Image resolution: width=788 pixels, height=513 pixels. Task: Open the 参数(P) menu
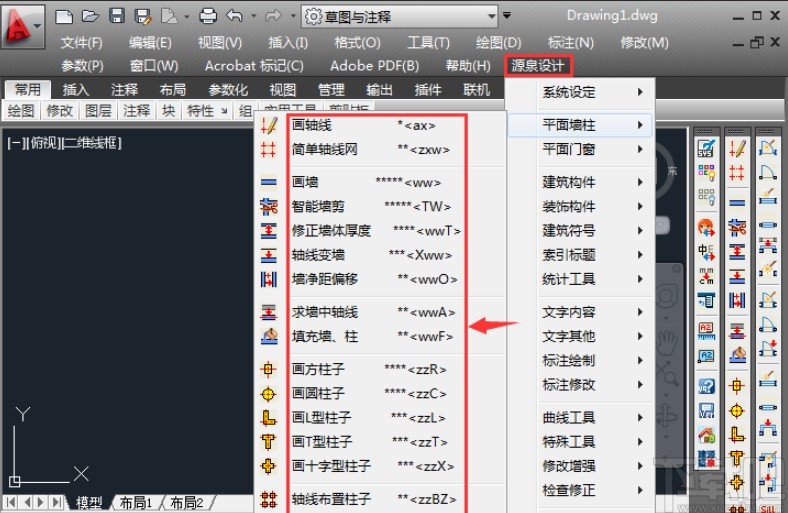(x=82, y=66)
